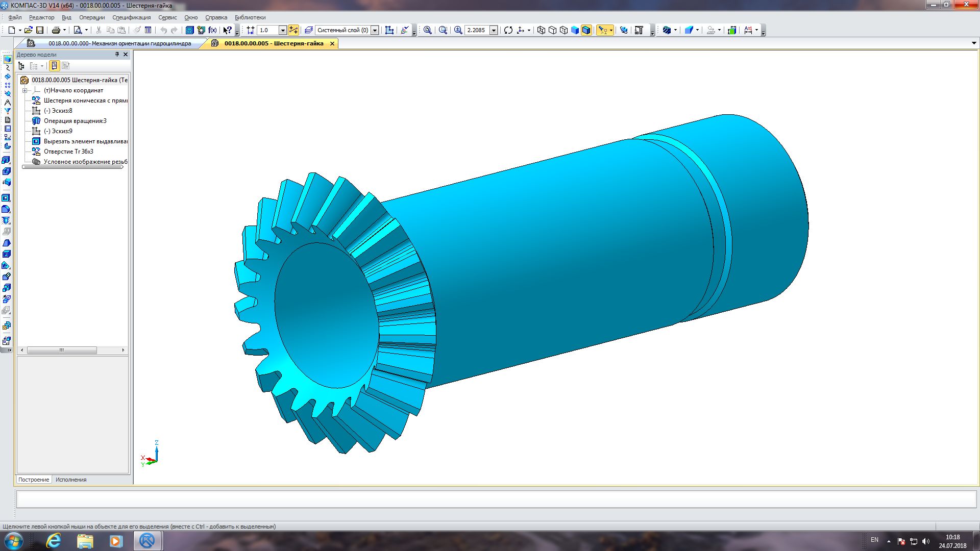The image size is (980, 551).
Task: Toggle the snap settings highlighted button
Action: pos(293,31)
